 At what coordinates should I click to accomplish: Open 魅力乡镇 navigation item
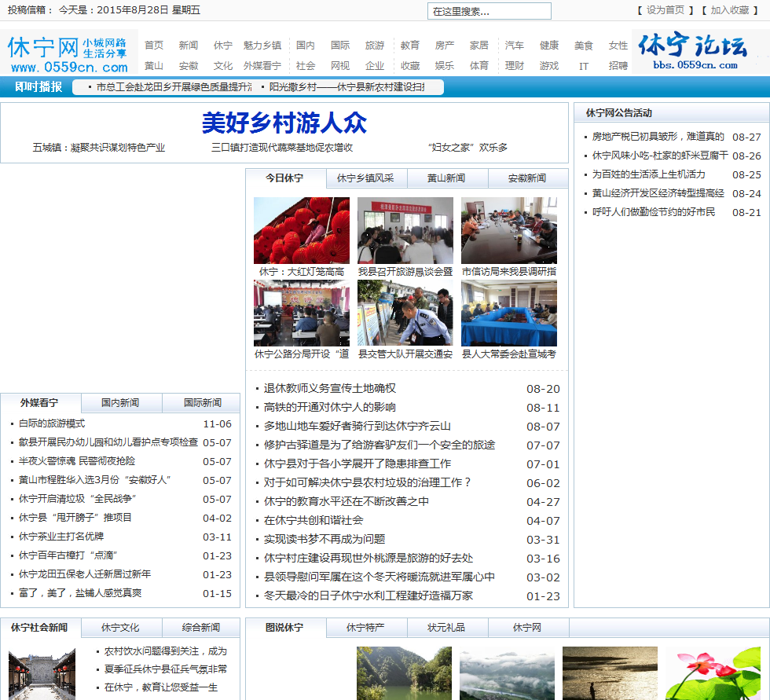tap(262, 45)
